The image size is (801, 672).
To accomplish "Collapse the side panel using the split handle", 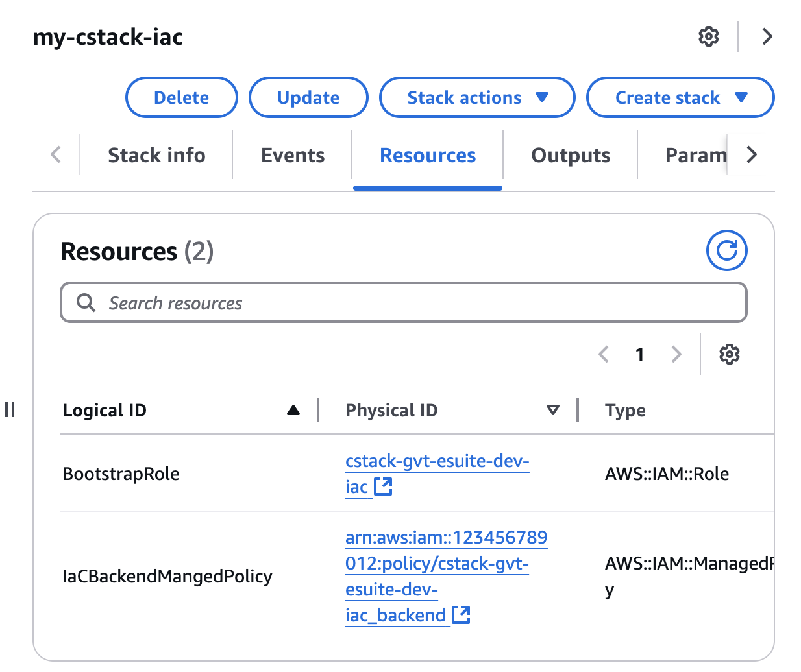I will (x=10, y=409).
